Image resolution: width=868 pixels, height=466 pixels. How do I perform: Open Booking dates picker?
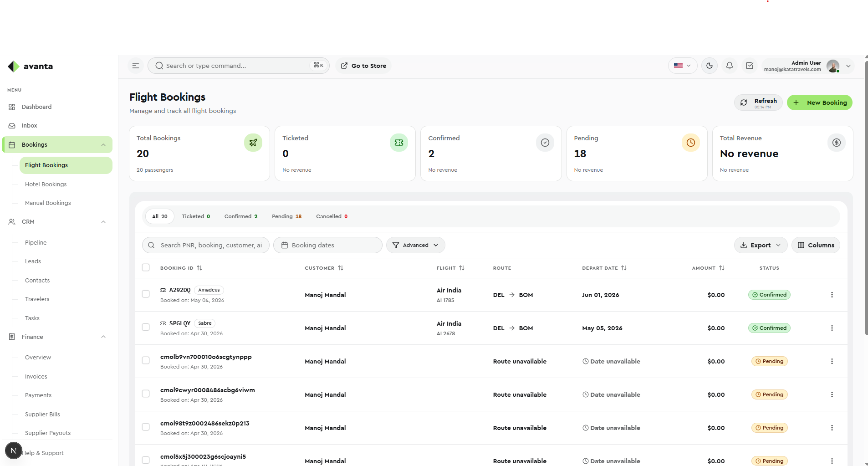pos(327,245)
